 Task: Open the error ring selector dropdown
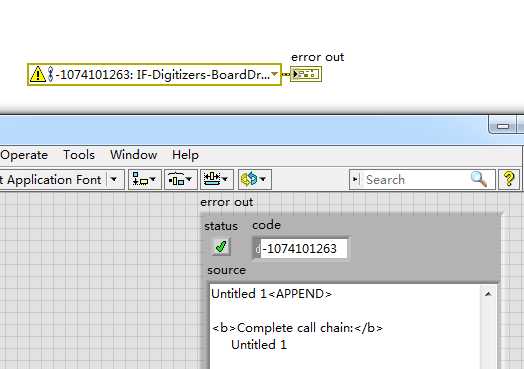274,74
